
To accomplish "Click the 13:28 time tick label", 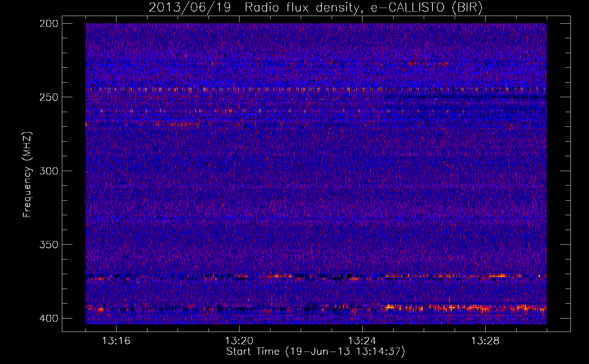I will [485, 341].
